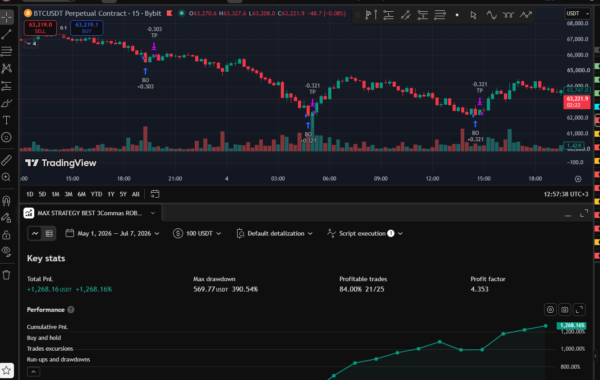The image size is (600, 380).
Task: Open the forecasting and measurement tools
Action: pyautogui.click(x=7, y=86)
